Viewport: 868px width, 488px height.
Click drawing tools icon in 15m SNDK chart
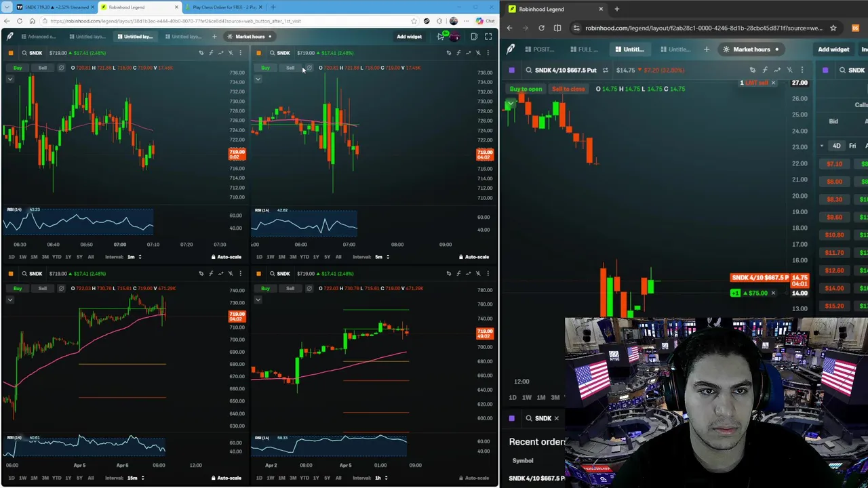tap(201, 274)
